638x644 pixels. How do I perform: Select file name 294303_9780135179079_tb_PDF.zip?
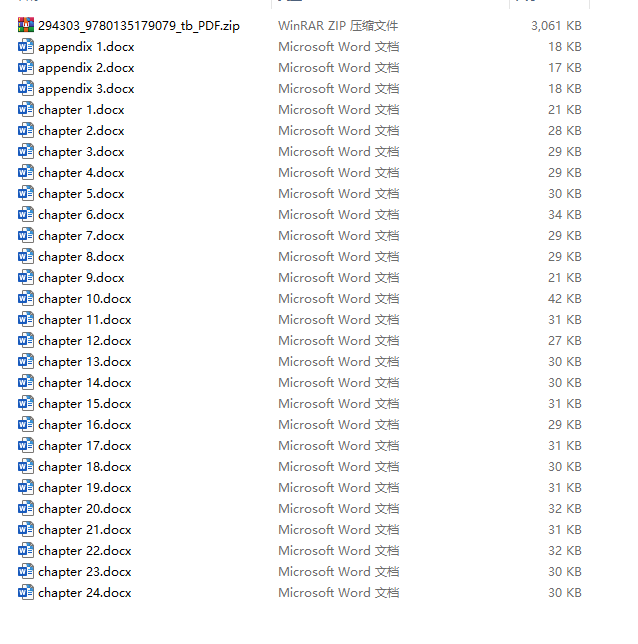pyautogui.click(x=139, y=26)
